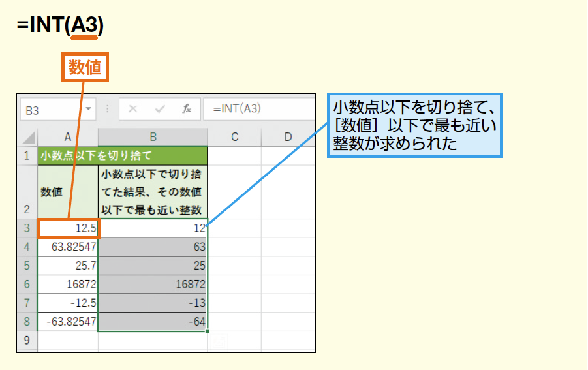
Task: Select column B header
Action: click(153, 136)
